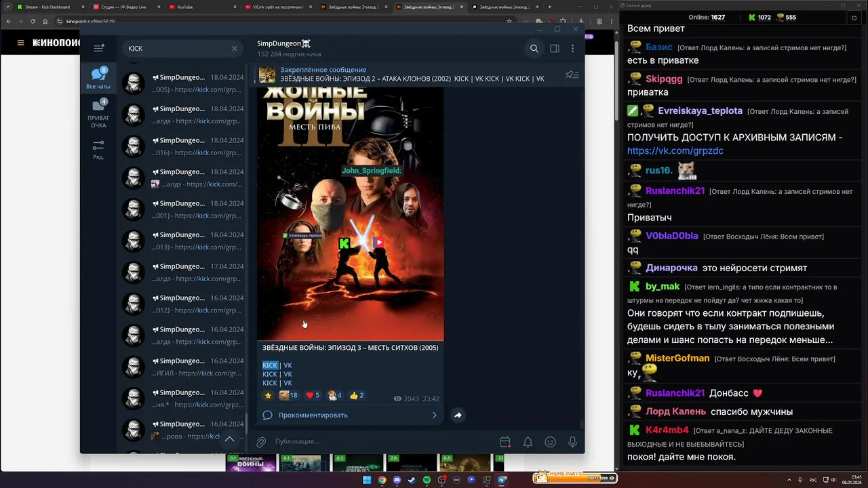The height and width of the screenshot is (488, 868).
Task: Open the emoji picker
Action: point(550,442)
